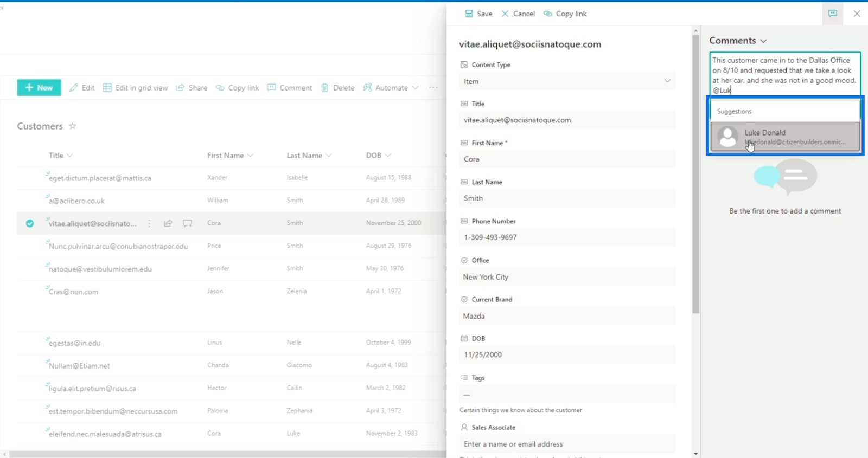Expand the Comments header chevron

point(764,41)
